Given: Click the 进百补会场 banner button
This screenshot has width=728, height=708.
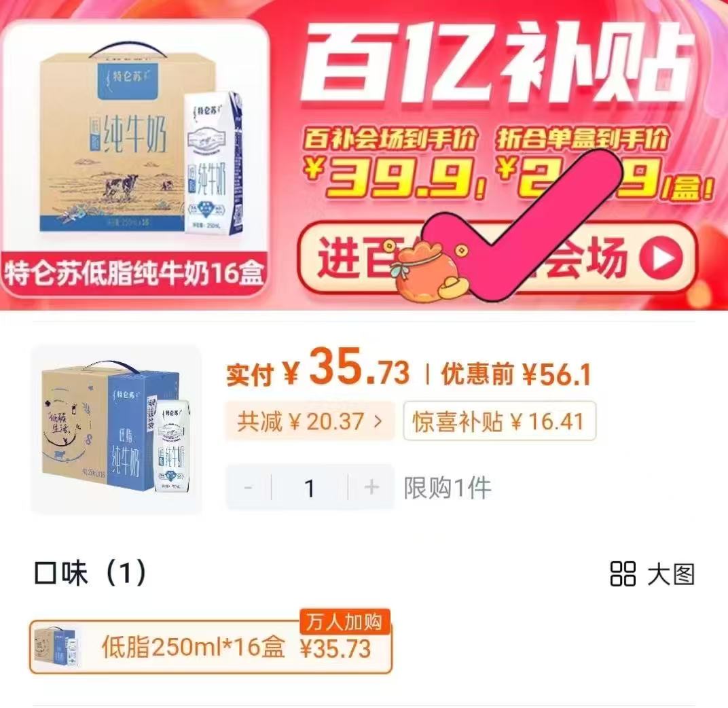Looking at the screenshot, I should click(x=497, y=258).
